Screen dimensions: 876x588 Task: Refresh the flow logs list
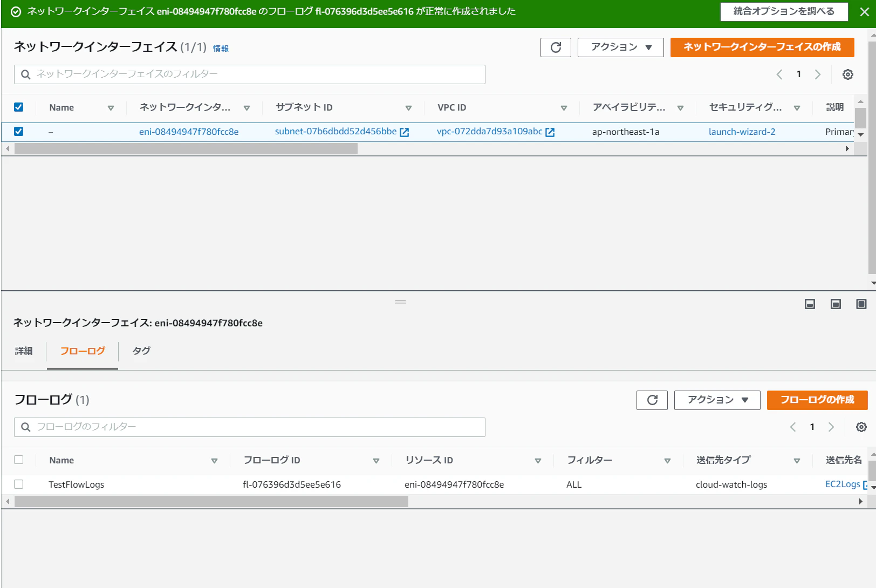[x=652, y=400]
